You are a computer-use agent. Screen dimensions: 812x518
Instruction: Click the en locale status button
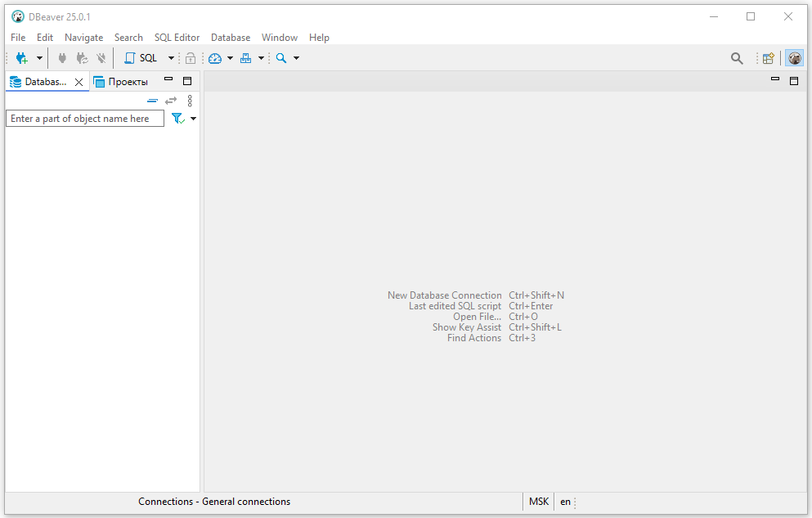tap(565, 502)
